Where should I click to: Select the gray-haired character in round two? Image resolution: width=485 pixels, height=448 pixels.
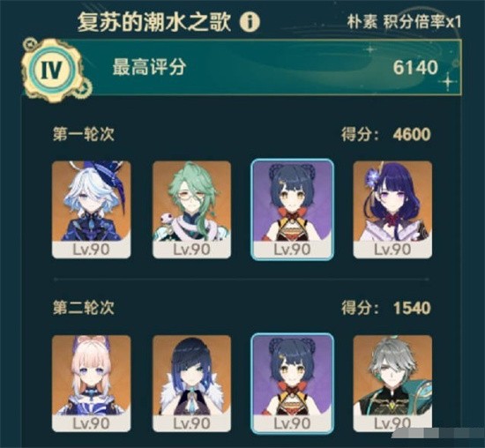click(392, 384)
